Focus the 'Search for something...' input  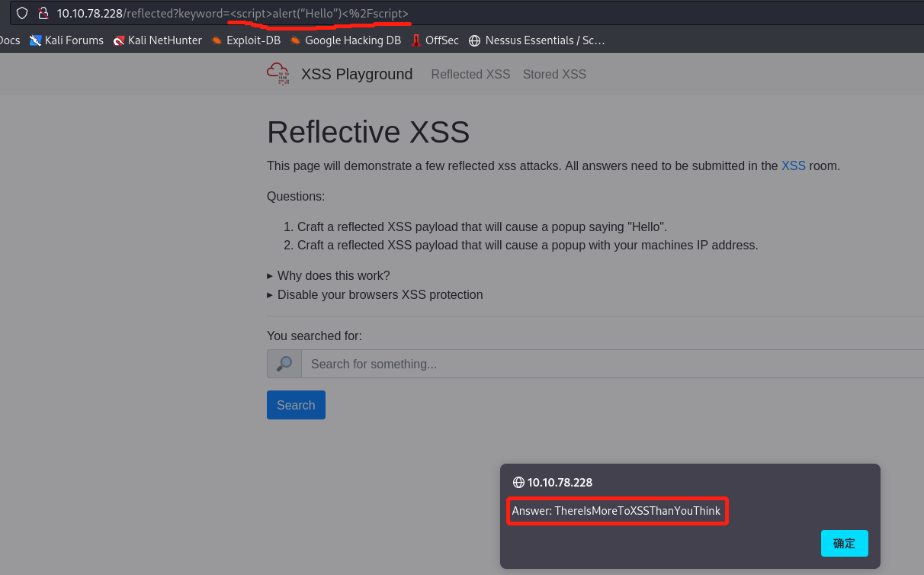tap(610, 364)
